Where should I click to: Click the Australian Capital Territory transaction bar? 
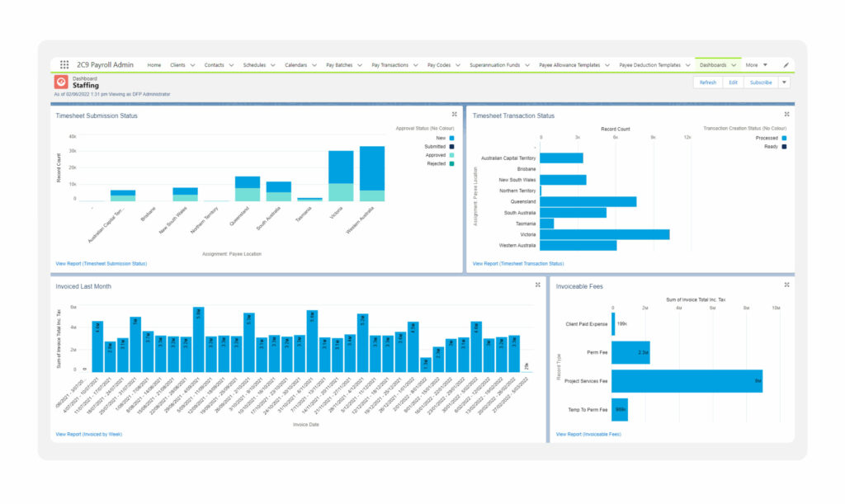(561, 158)
